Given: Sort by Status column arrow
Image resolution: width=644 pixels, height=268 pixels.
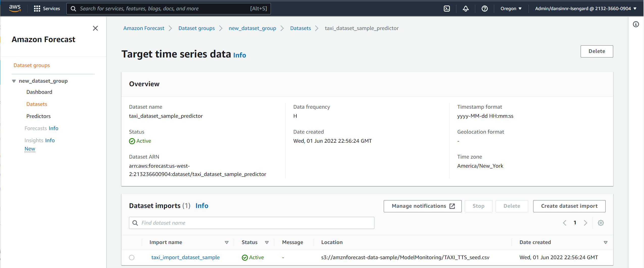Looking at the screenshot, I should click(x=267, y=243).
